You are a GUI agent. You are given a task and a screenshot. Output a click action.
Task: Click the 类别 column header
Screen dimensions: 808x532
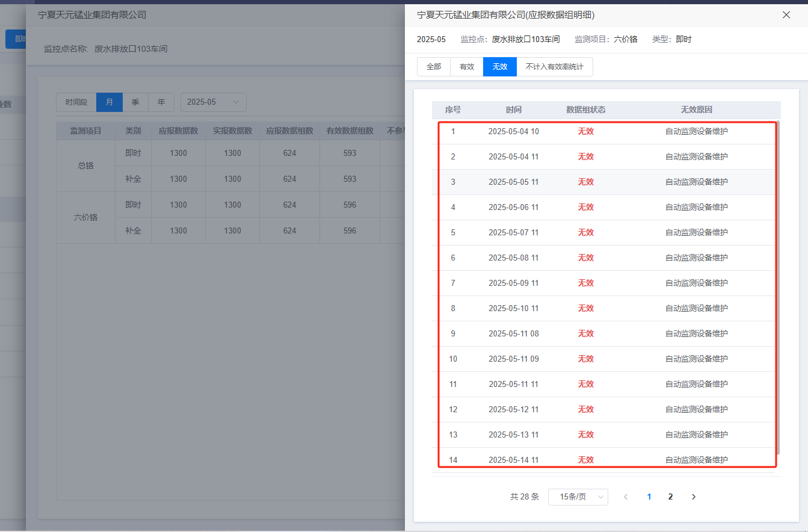pos(133,131)
